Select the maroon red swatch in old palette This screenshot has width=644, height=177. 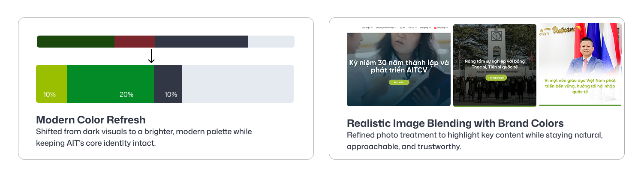[x=135, y=42]
